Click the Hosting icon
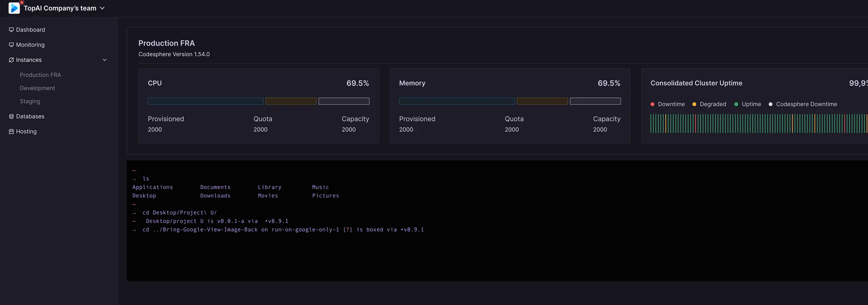This screenshot has height=305, width=868. pos(11,131)
